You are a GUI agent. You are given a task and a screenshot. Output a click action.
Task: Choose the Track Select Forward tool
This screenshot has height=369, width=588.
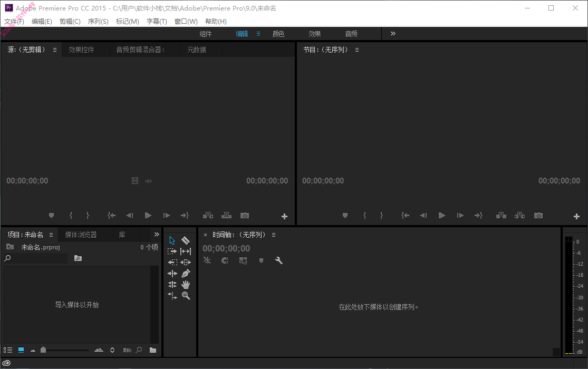coord(172,251)
